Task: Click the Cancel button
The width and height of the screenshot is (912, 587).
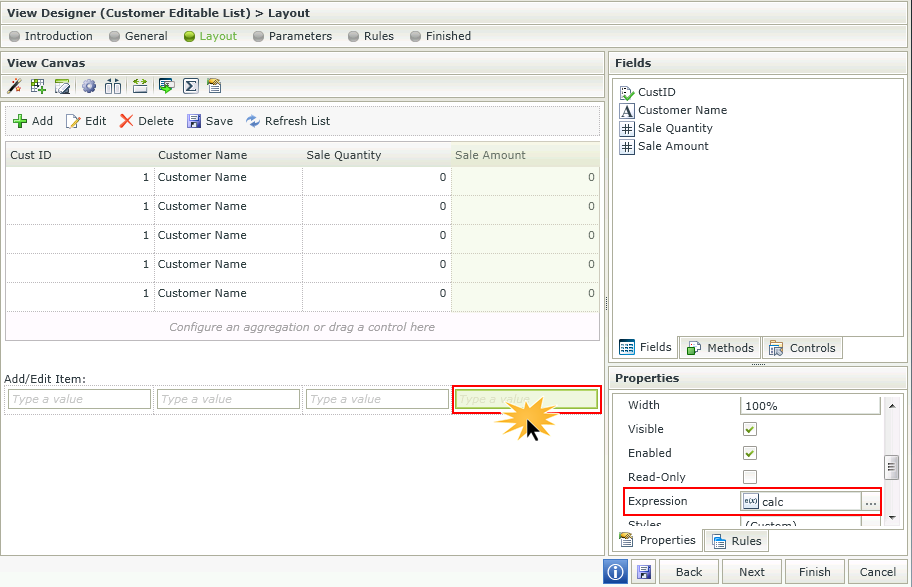Action: click(878, 572)
